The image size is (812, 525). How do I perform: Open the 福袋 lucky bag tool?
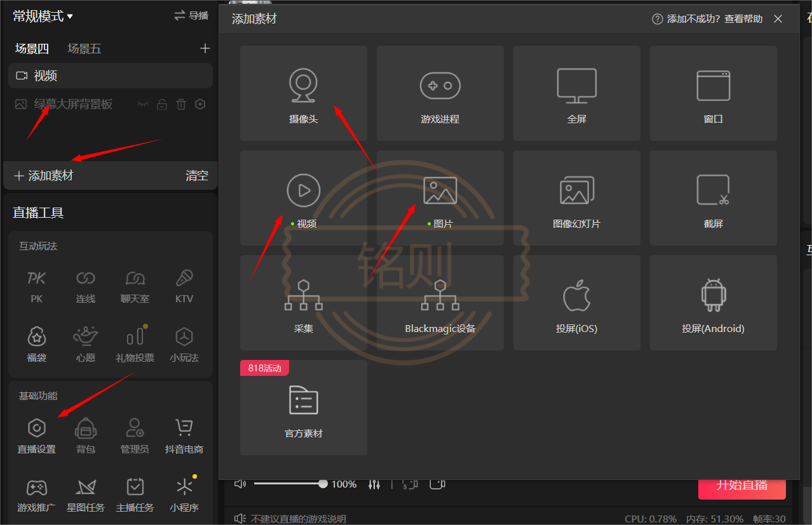(x=37, y=345)
